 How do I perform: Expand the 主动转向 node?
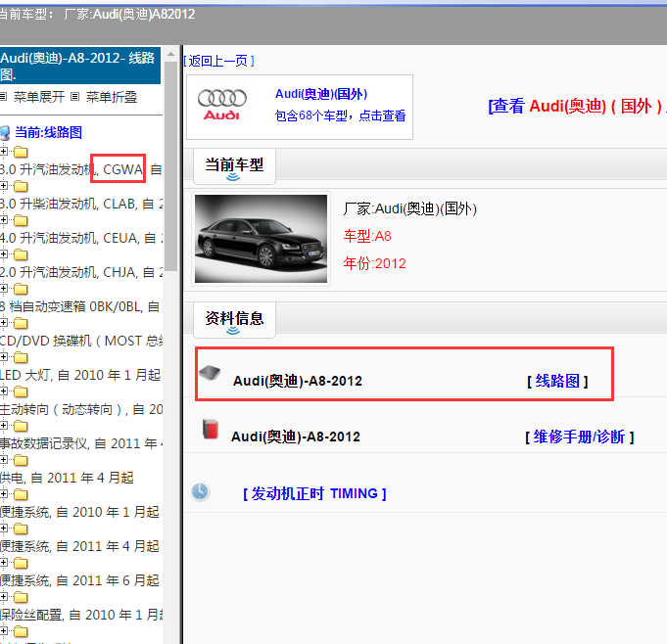[3, 391]
